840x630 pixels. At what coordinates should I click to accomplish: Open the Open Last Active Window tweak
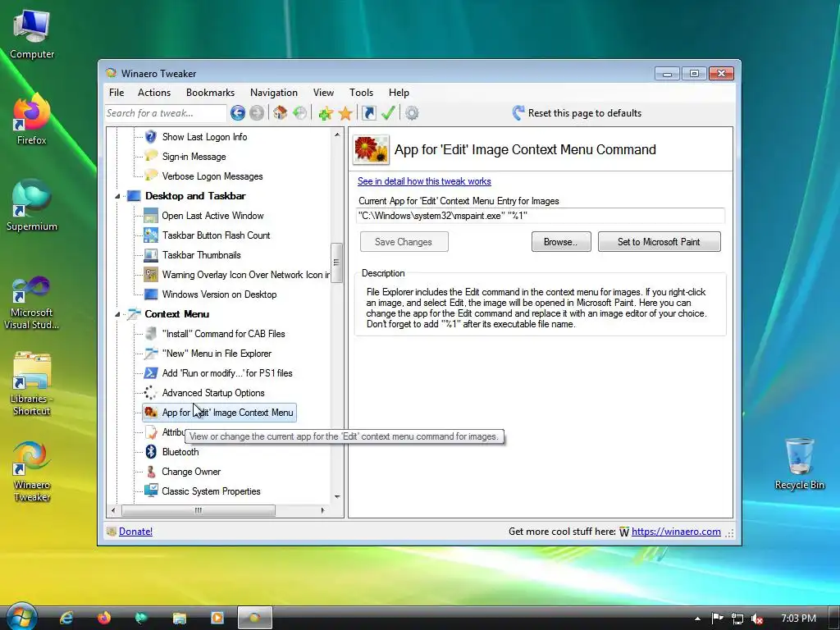[212, 216]
